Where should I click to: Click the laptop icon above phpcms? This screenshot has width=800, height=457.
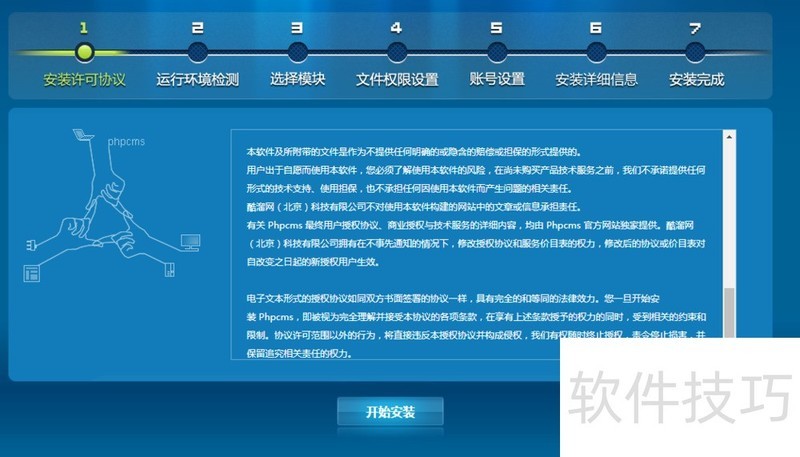point(83,135)
